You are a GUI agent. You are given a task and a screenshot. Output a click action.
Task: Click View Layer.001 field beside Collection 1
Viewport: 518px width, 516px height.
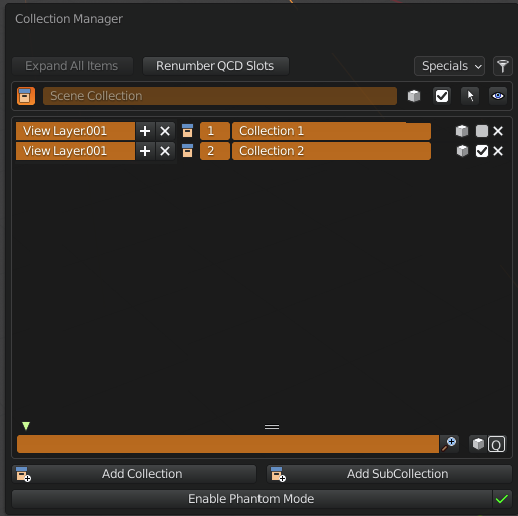coord(75,131)
